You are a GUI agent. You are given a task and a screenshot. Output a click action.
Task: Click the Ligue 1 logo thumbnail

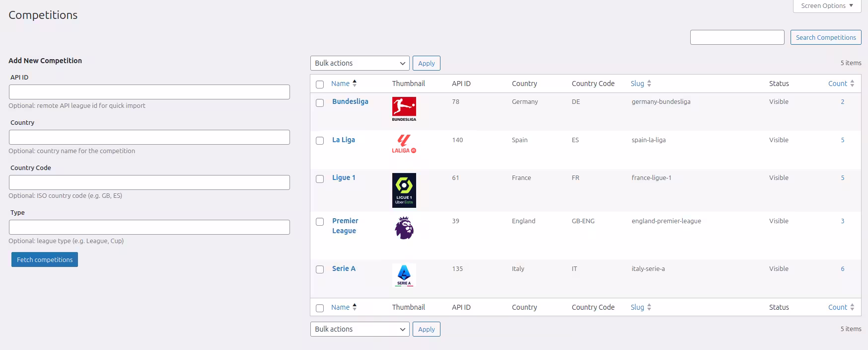click(x=404, y=190)
